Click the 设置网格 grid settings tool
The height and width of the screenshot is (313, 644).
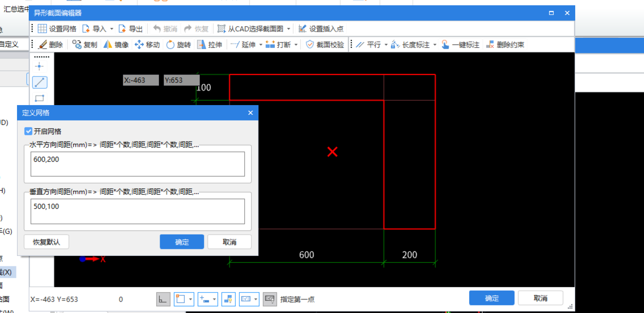point(57,29)
